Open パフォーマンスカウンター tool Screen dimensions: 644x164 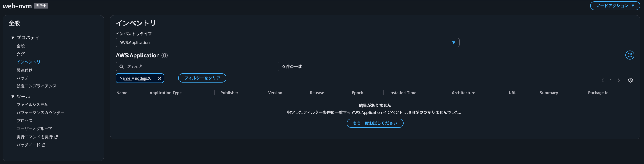[41, 113]
